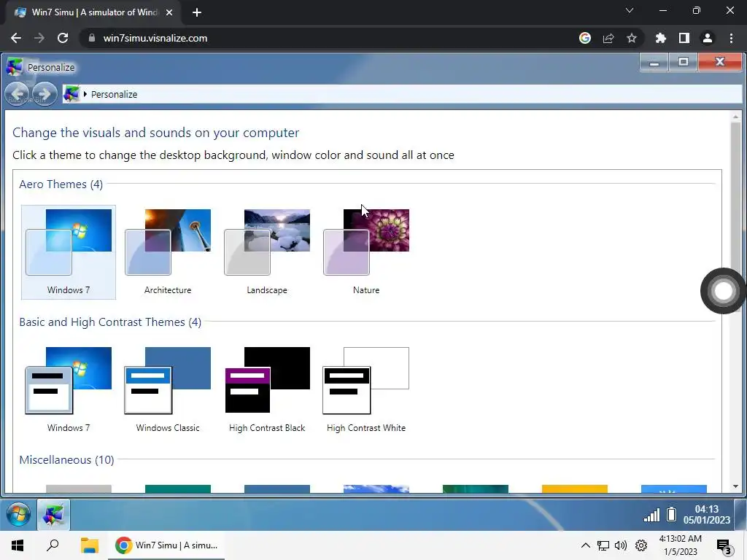This screenshot has height=560, width=747.
Task: Close the Win7 Simu tab
Action: [x=169, y=12]
